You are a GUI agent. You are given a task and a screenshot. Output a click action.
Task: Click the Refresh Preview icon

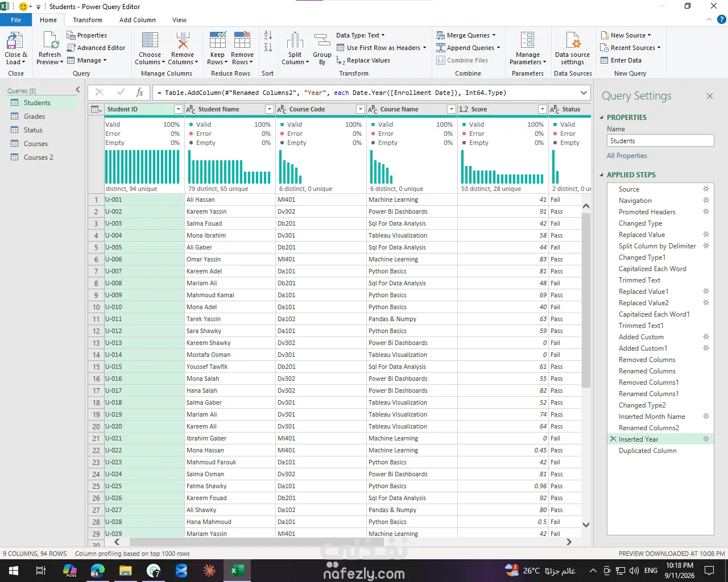51,41
